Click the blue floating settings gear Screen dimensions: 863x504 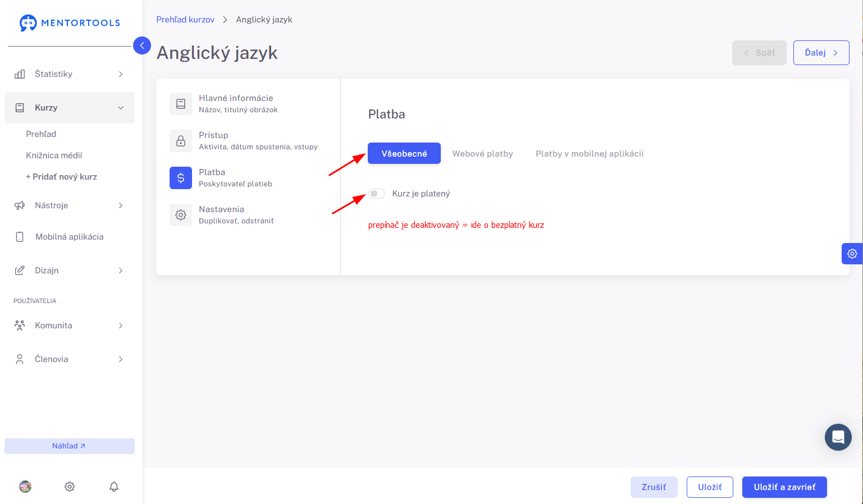pos(852,254)
